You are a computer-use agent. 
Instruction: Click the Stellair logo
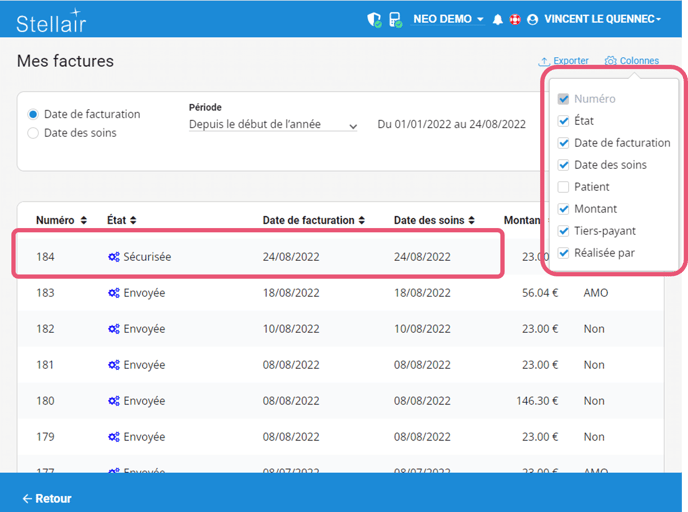tap(51, 19)
